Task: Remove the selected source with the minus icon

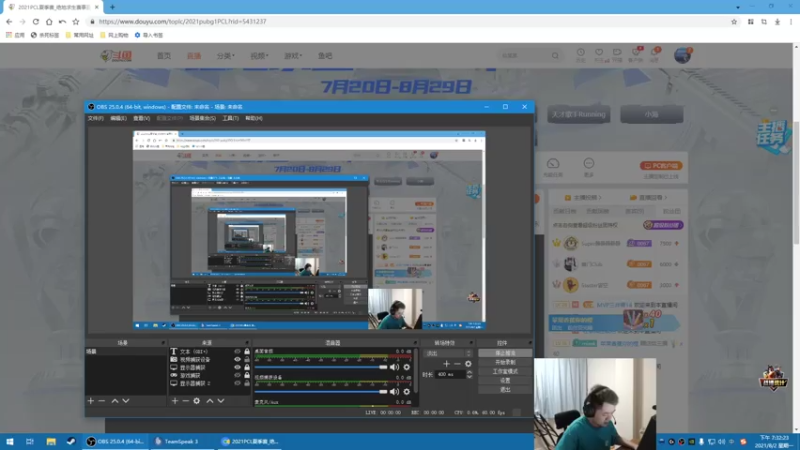Action: click(186, 401)
